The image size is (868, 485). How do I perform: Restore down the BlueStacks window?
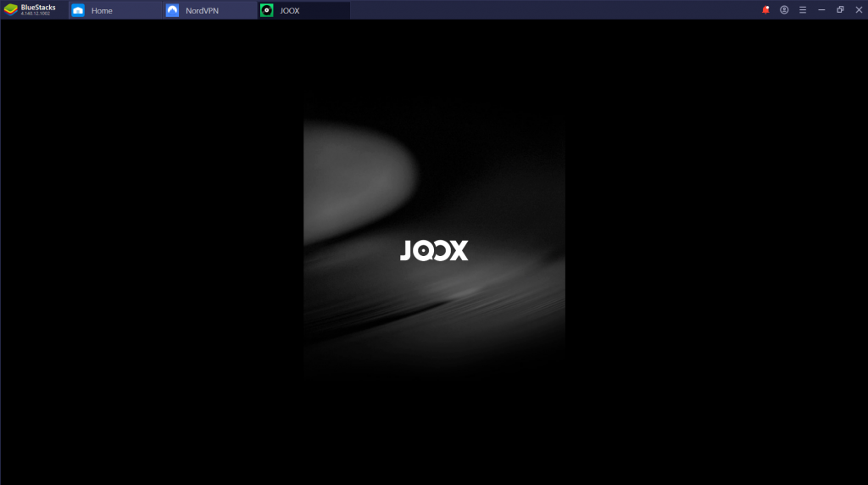click(840, 10)
